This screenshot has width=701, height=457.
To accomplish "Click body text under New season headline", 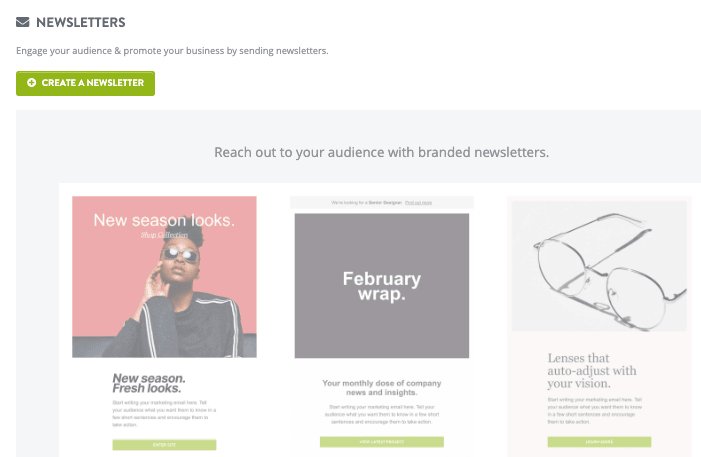I will 164,414.
